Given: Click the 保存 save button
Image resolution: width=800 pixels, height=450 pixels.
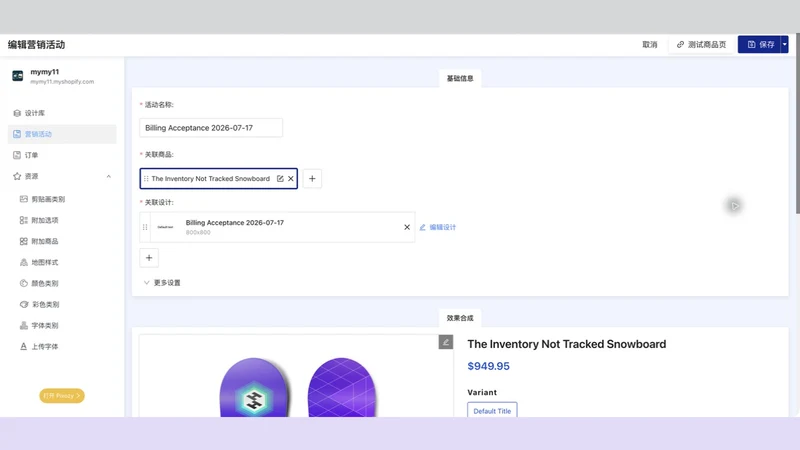Looking at the screenshot, I should pyautogui.click(x=759, y=44).
